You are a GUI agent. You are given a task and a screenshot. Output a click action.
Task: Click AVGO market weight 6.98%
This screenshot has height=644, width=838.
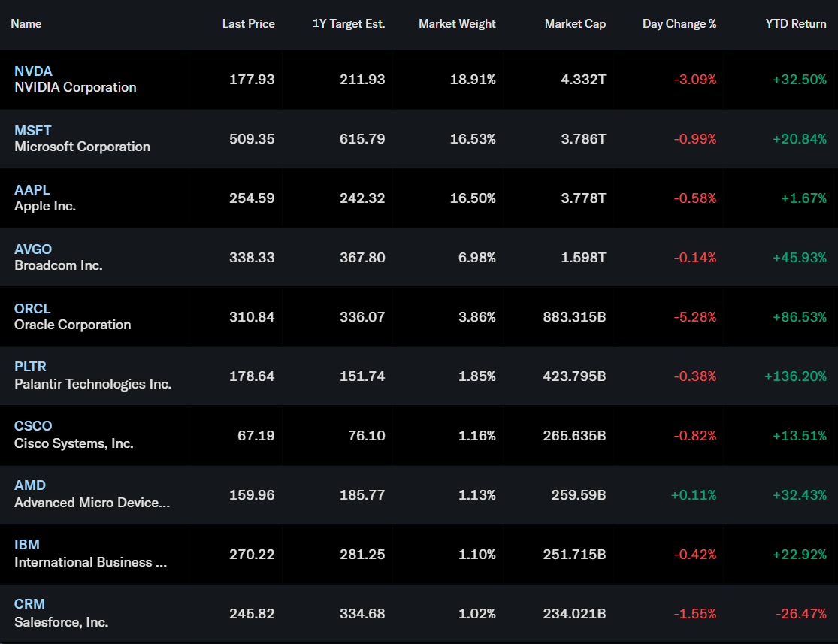[x=477, y=257]
